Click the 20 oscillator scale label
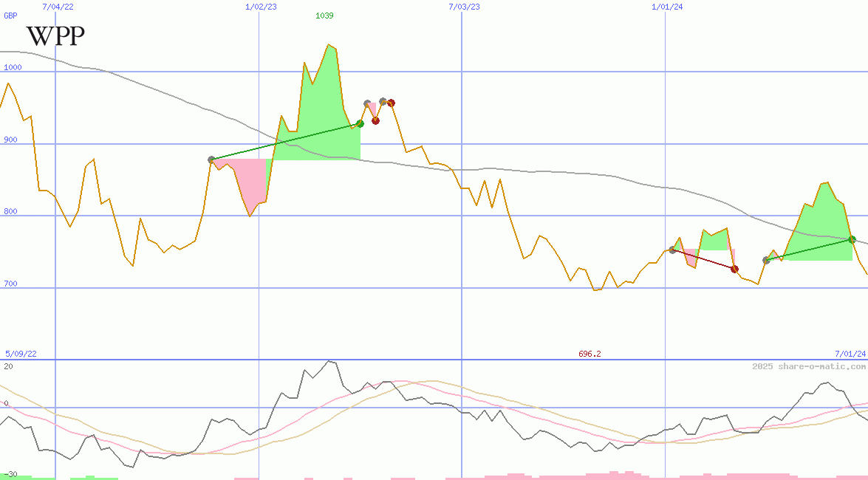 (x=8, y=366)
